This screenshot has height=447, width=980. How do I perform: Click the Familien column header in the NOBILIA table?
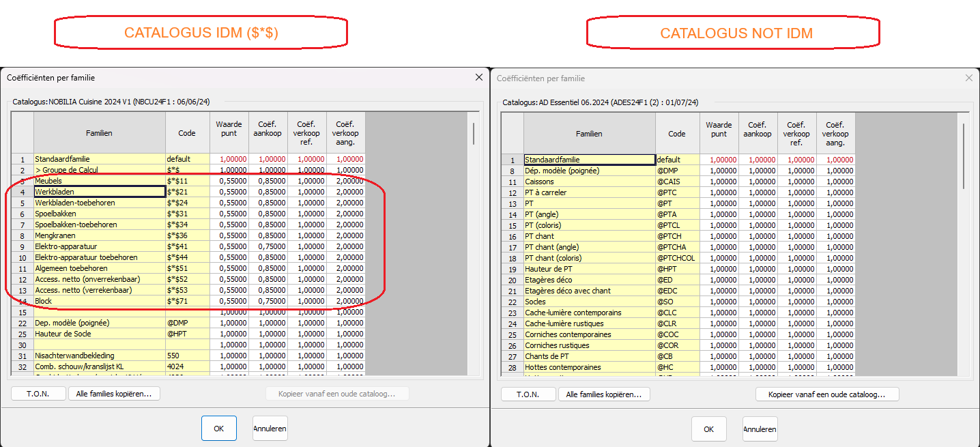(100, 133)
